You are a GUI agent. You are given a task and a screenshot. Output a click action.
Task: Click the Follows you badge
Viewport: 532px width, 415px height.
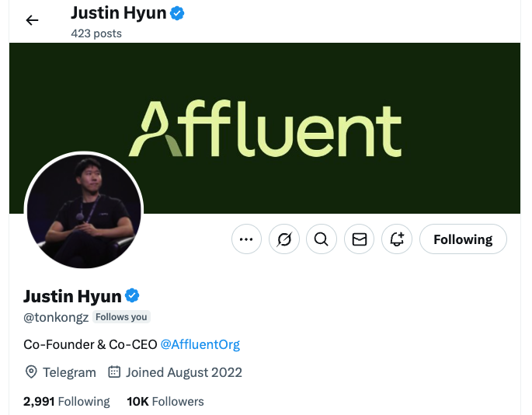[121, 317]
